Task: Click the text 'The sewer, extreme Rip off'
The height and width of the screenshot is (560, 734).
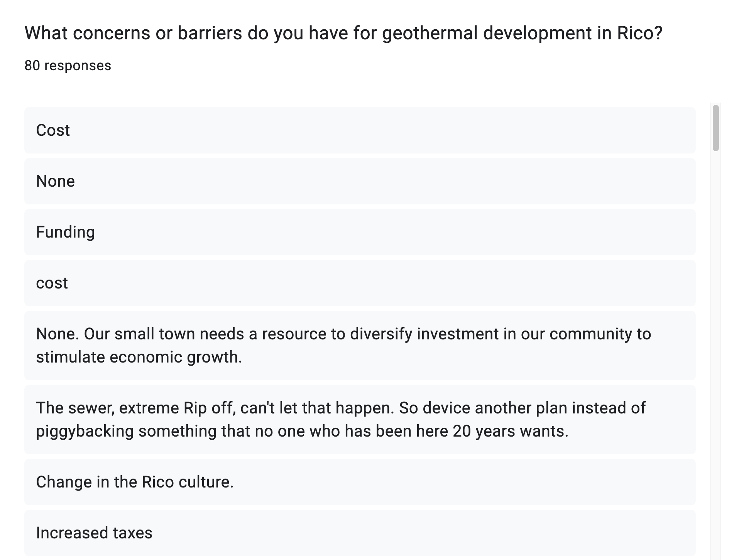Action: 136,408
